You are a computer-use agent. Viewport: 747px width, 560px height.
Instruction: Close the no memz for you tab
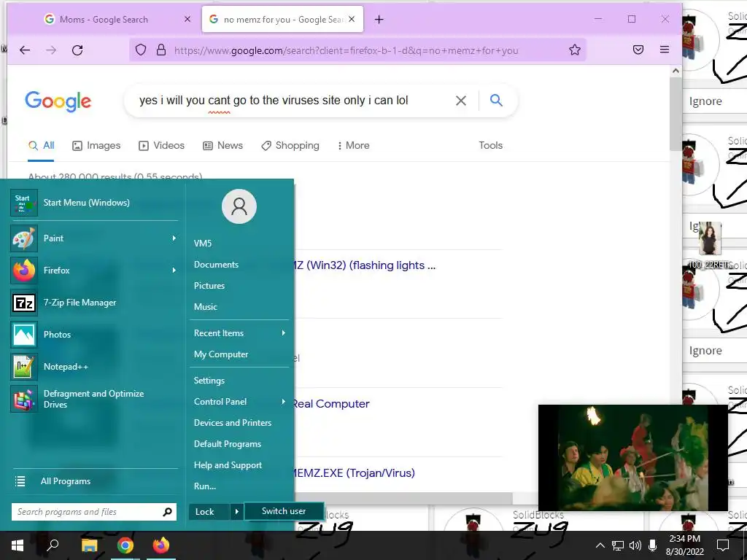352,19
